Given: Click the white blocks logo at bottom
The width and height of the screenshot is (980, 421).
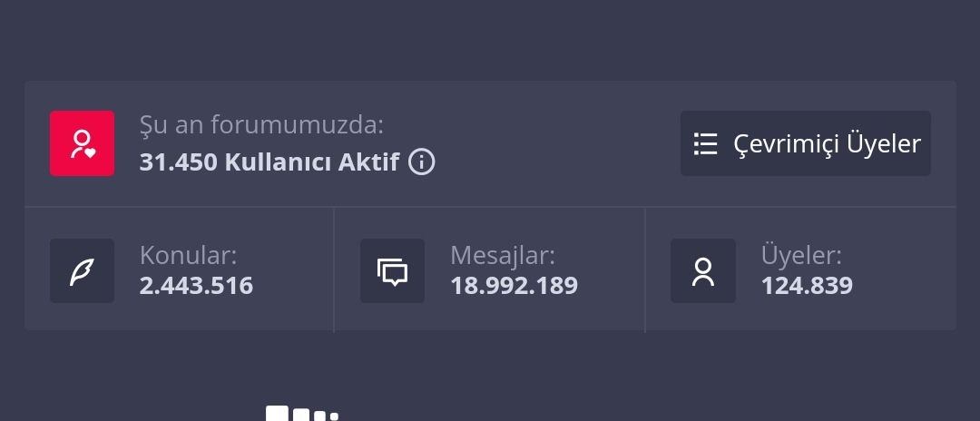Looking at the screenshot, I should tap(302, 413).
